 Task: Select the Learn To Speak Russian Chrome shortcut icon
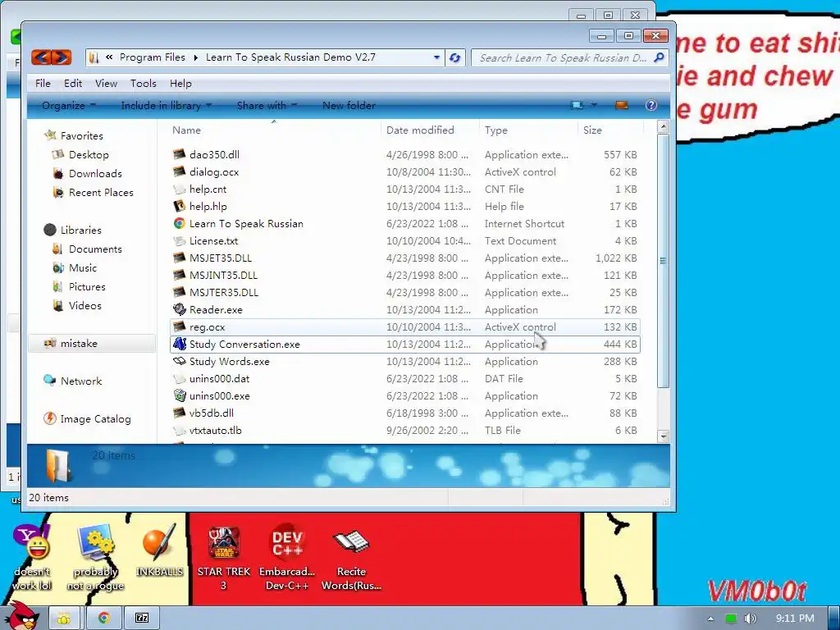(179, 223)
